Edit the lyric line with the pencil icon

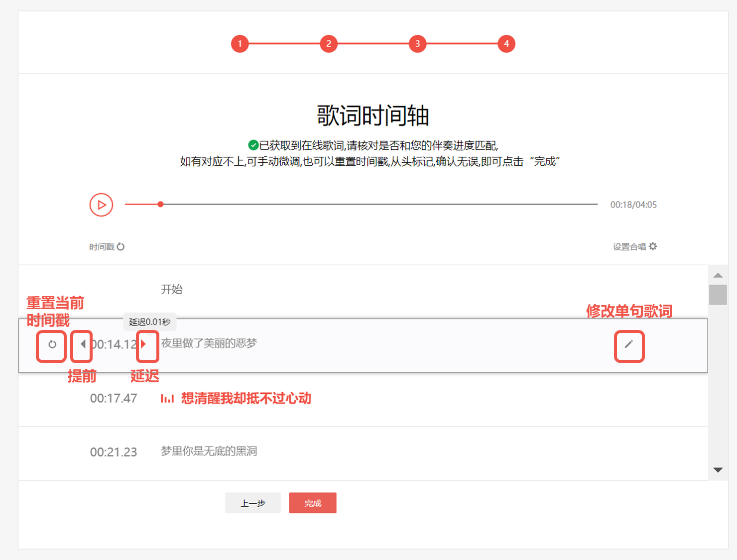(x=629, y=345)
